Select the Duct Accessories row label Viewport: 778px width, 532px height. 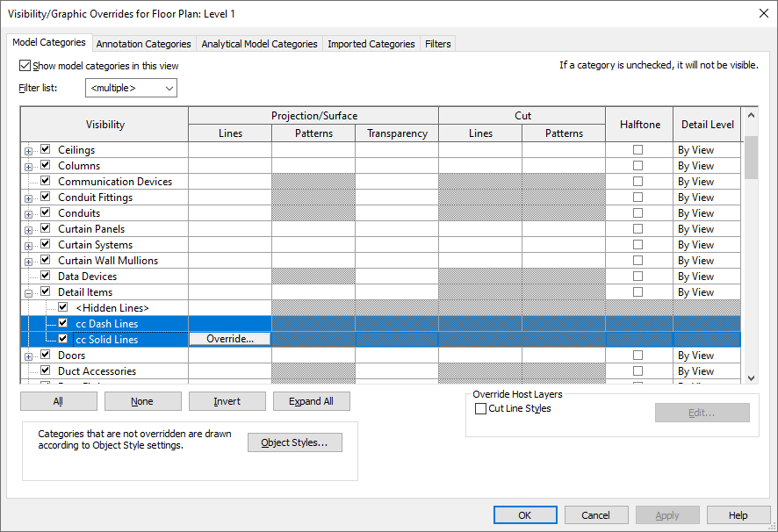pos(97,371)
